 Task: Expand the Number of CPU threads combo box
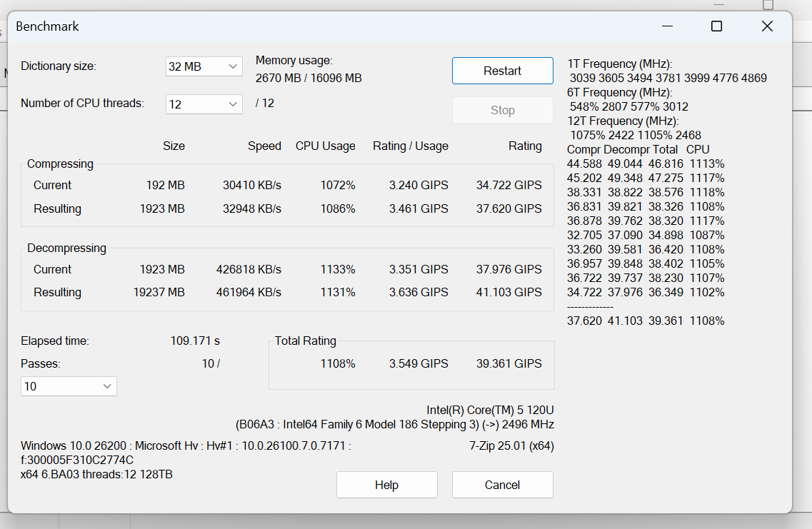[x=204, y=104]
